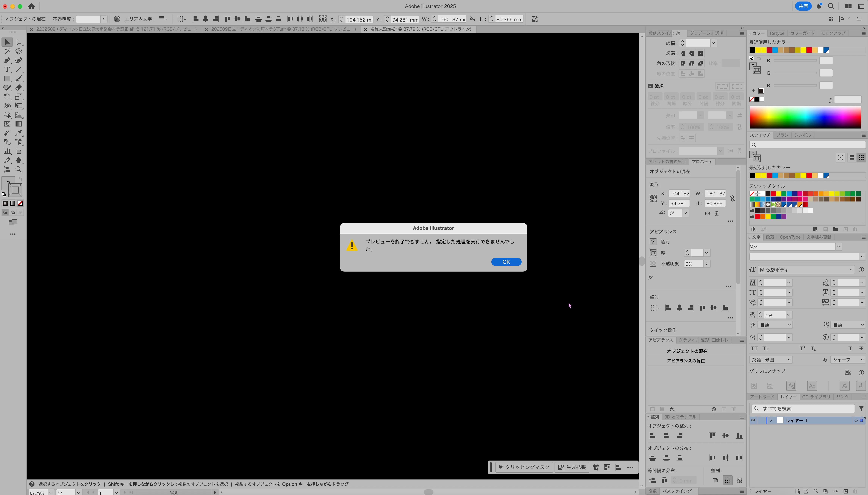868x495 pixels.
Task: Click OK in the alert dialog
Action: pos(506,262)
